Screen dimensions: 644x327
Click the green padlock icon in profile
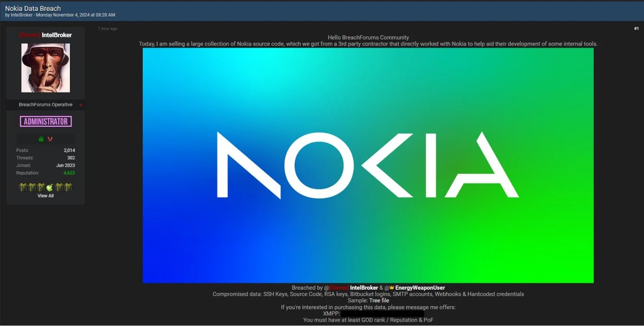41,139
